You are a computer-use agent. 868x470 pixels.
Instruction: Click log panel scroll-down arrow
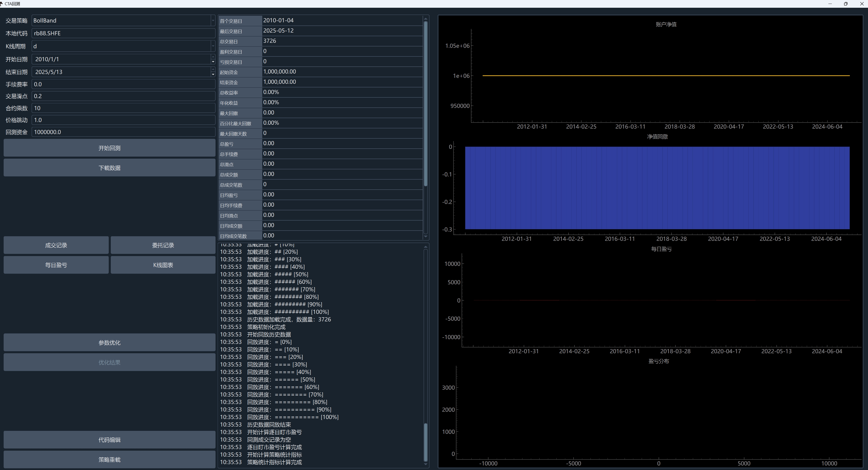tap(426, 465)
